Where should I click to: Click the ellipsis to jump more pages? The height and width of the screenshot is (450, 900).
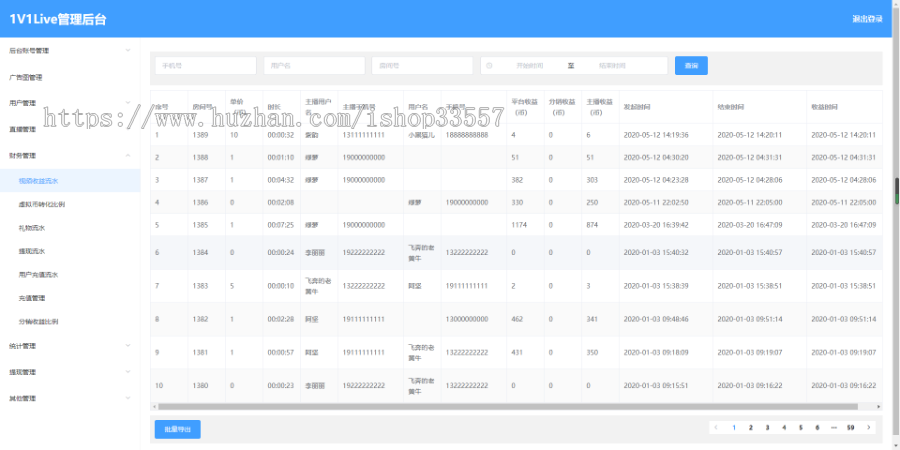pyautogui.click(x=833, y=427)
